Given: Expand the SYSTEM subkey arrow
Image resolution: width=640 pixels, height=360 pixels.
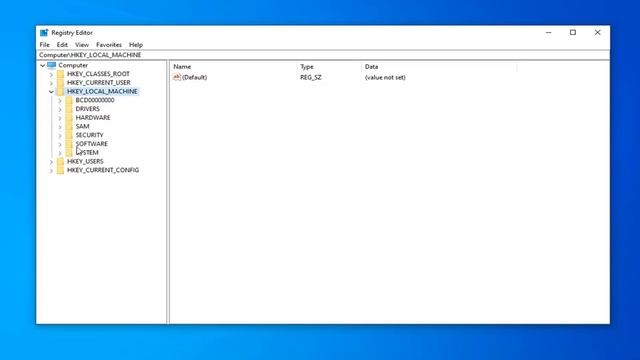Looking at the screenshot, I should [60, 153].
